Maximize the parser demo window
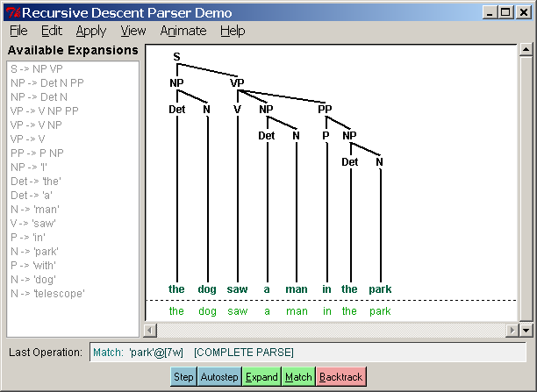 pyautogui.click(x=505, y=12)
